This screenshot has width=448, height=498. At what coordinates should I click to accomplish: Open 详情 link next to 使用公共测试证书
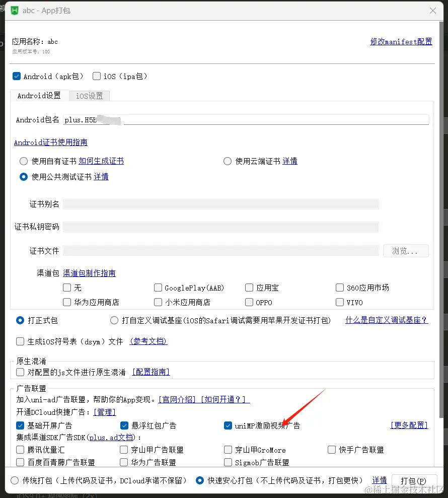[101, 177]
